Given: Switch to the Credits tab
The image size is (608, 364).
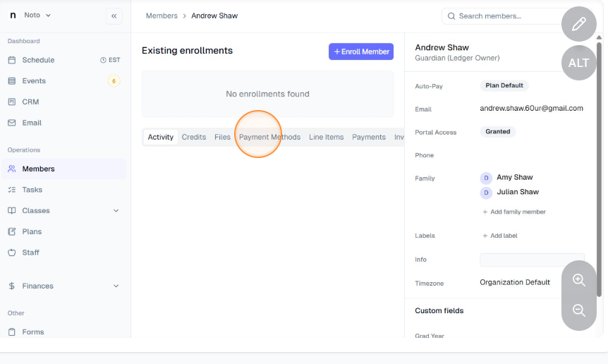Looking at the screenshot, I should pos(194,138).
